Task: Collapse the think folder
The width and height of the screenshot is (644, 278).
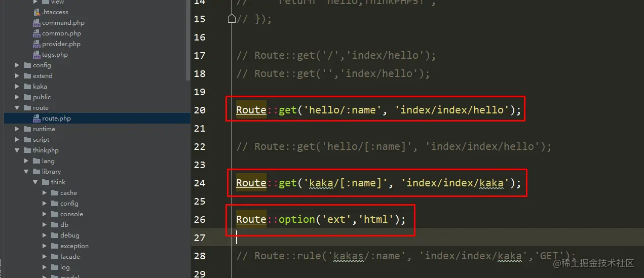Action: pos(35,182)
